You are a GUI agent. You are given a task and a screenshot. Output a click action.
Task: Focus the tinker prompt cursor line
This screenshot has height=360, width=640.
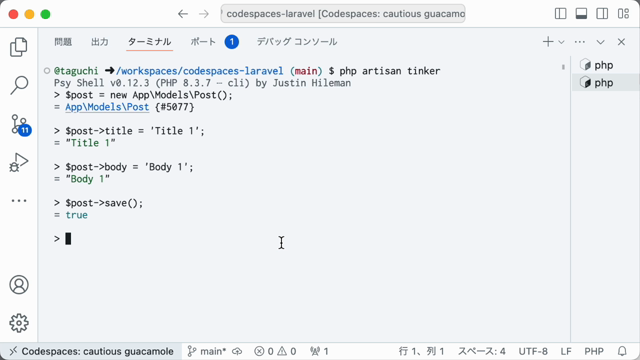pyautogui.click(x=68, y=239)
